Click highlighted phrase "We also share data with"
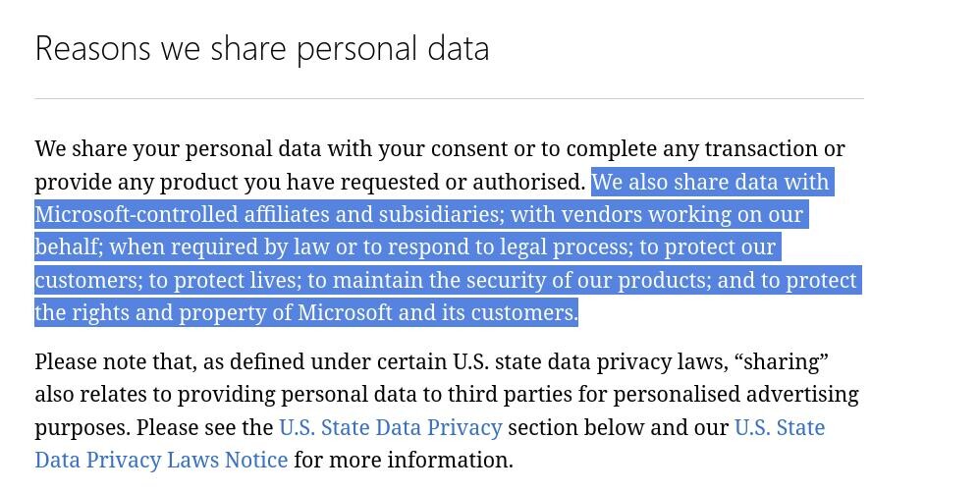 click(711, 182)
